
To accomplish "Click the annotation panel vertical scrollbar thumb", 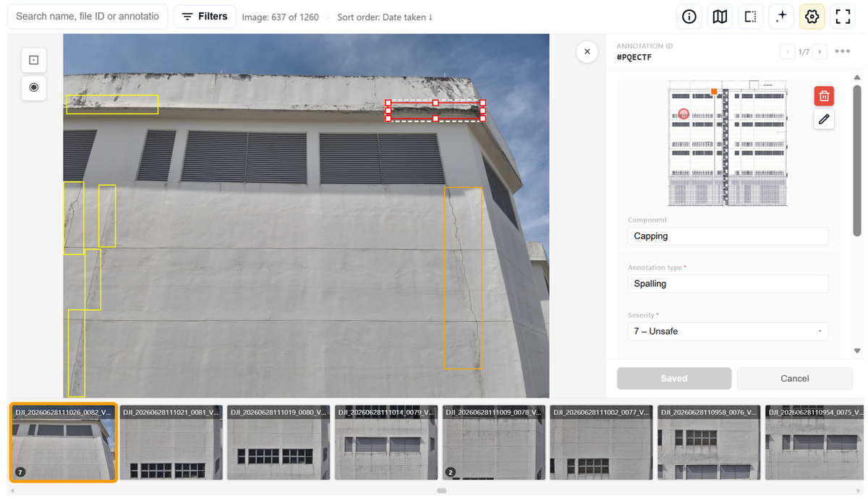I will pyautogui.click(x=857, y=160).
